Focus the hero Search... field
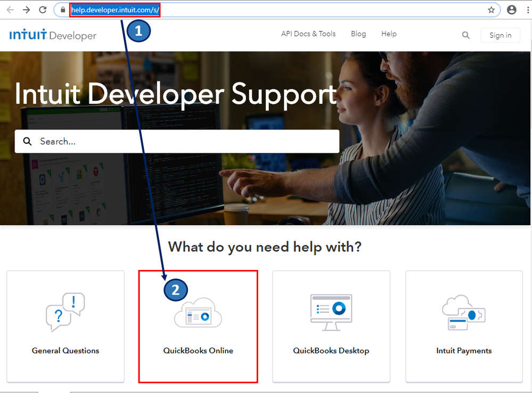The width and height of the screenshot is (532, 393). (177, 141)
